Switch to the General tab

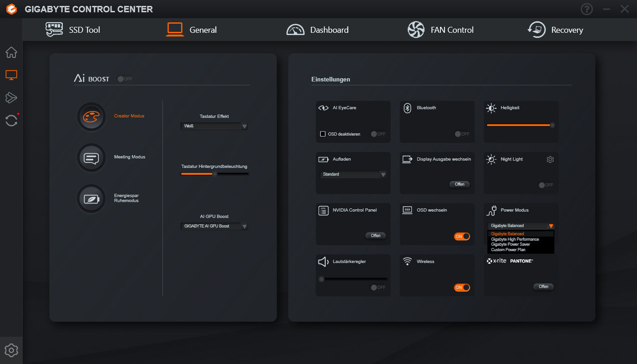(x=191, y=30)
